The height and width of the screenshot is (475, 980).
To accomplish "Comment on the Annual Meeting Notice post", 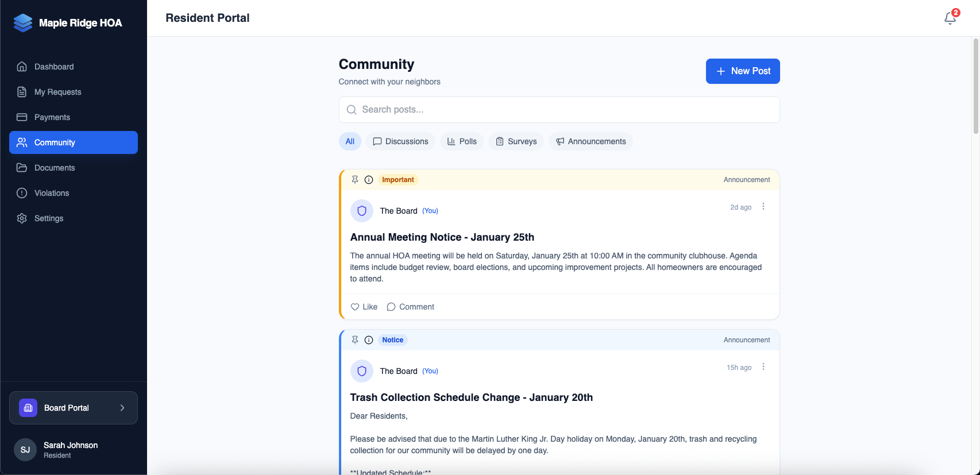I will click(411, 307).
